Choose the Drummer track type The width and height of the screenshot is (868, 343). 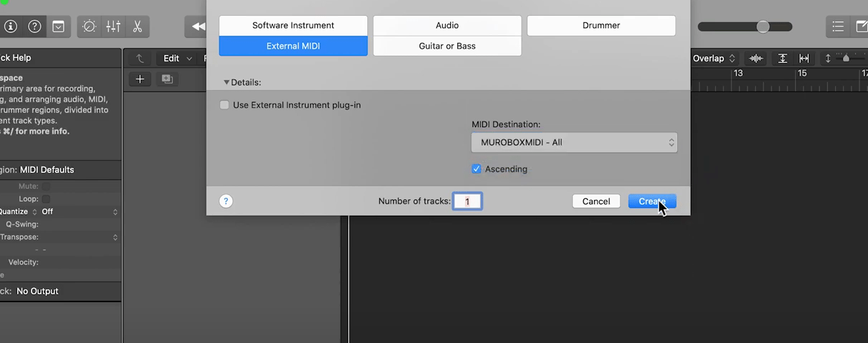pos(601,26)
